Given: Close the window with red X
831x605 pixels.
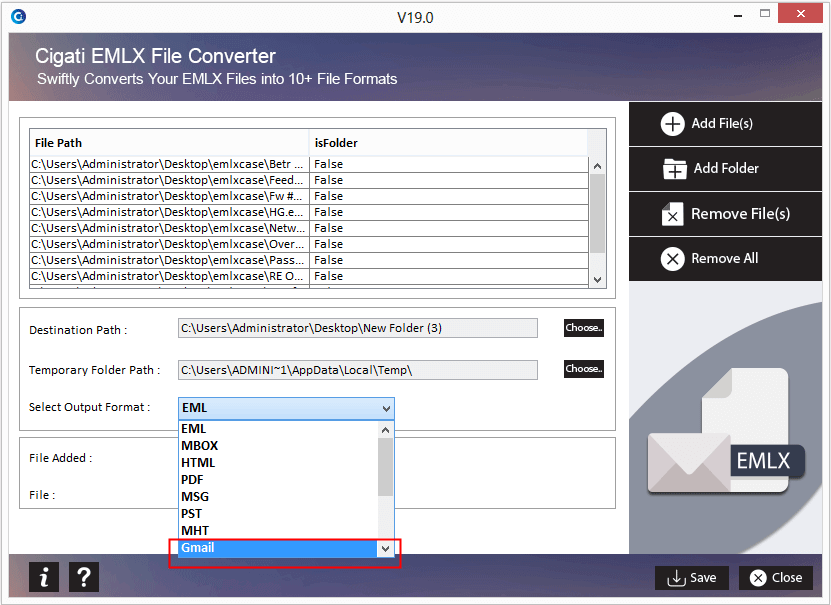Looking at the screenshot, I should (x=800, y=14).
